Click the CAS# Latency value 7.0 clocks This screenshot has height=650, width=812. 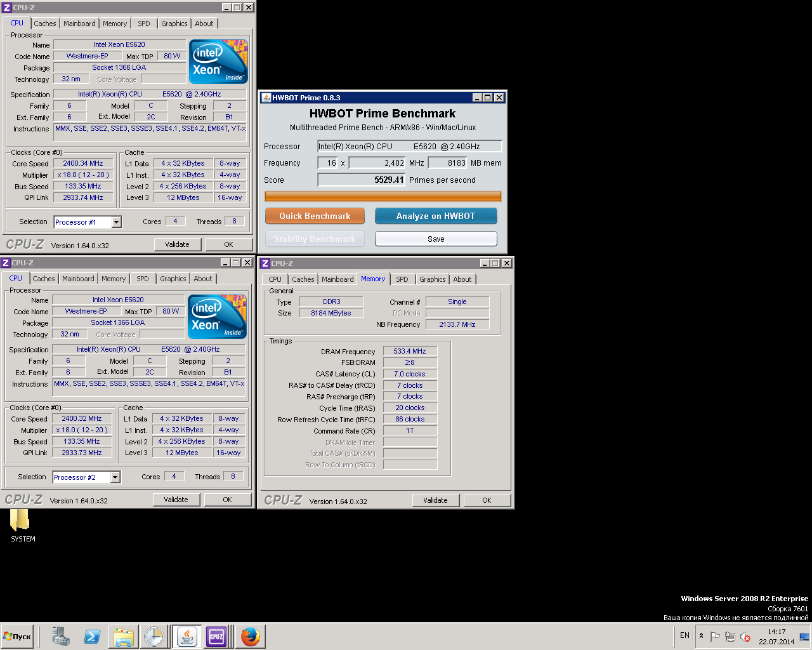[410, 374]
